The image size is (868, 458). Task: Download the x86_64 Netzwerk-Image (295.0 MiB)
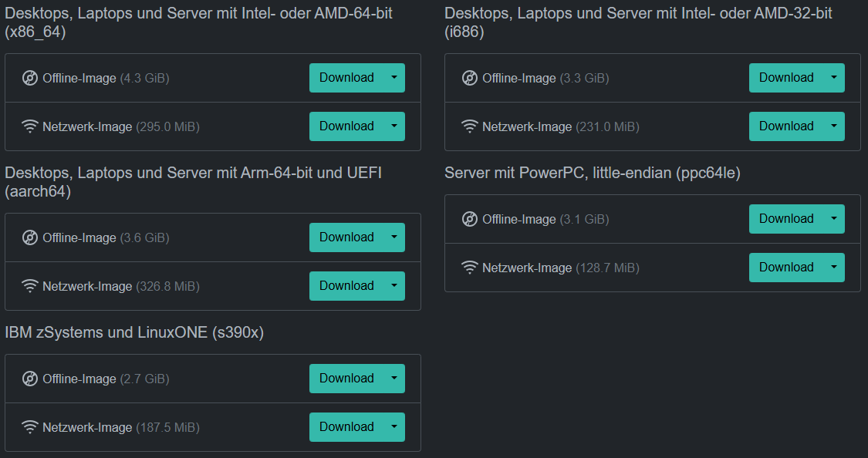pos(346,126)
